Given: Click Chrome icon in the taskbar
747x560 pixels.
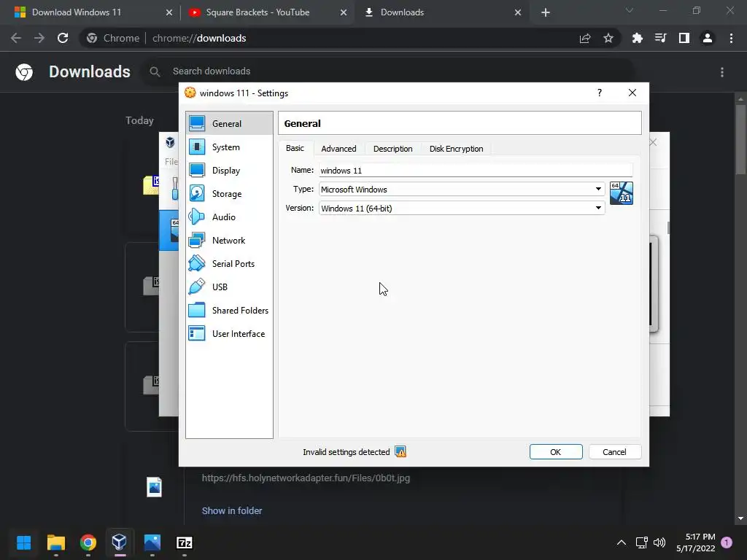Looking at the screenshot, I should click(88, 542).
